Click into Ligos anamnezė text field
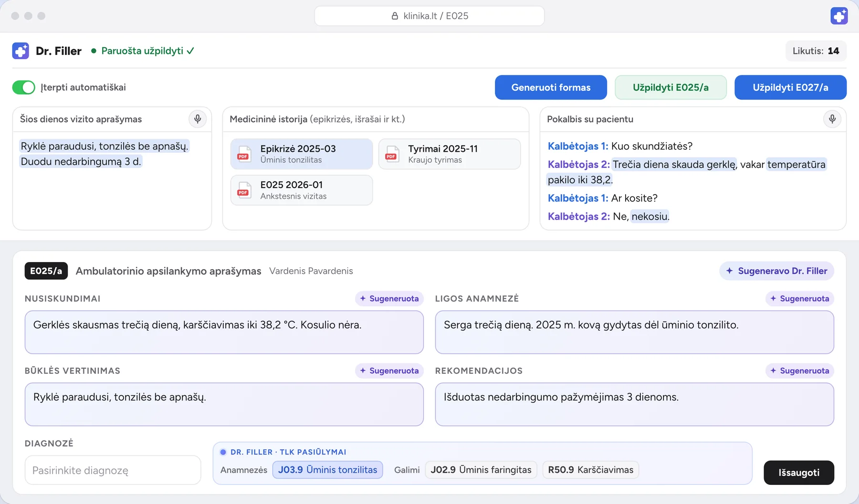The height and width of the screenshot is (504, 859). (635, 332)
